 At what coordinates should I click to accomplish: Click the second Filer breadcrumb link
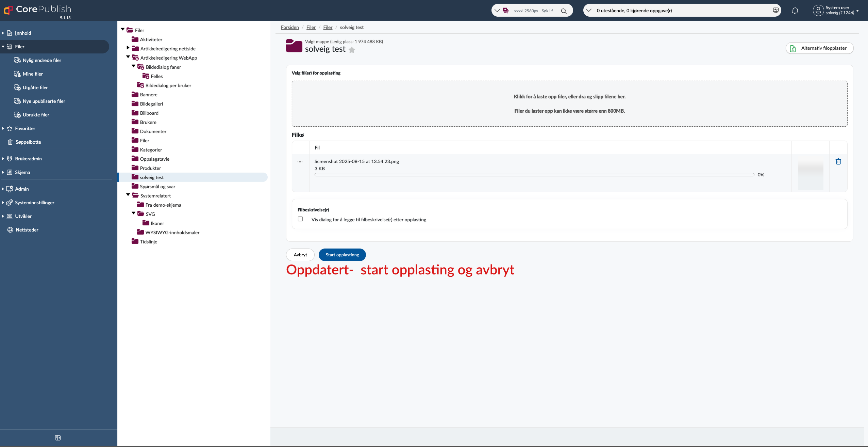pyautogui.click(x=328, y=27)
